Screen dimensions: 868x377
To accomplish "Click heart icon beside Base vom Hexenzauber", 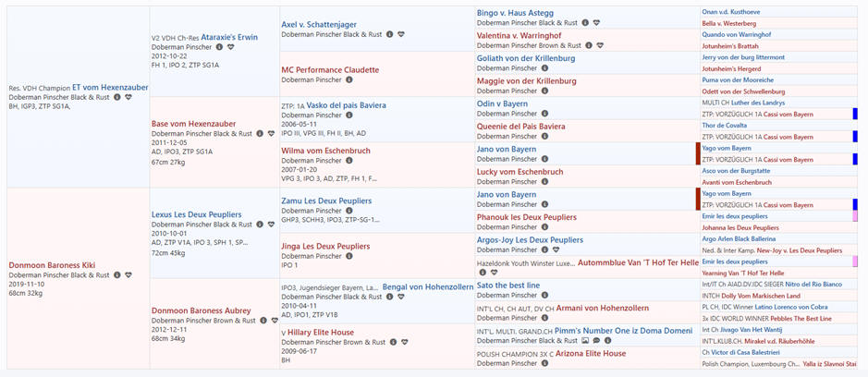I will (x=271, y=133).
